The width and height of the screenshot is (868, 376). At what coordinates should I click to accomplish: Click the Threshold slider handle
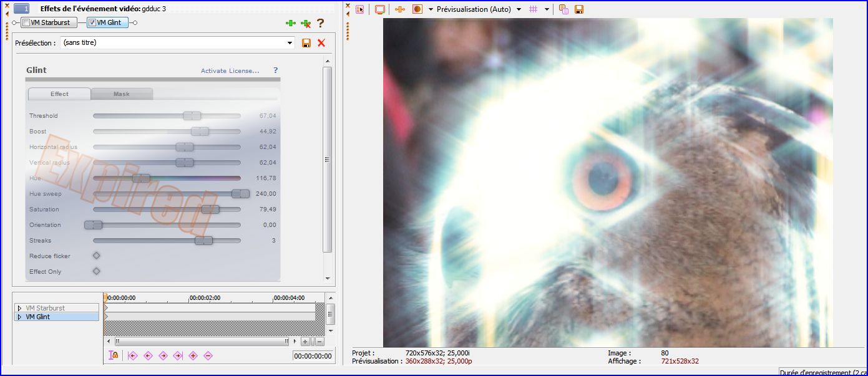[x=192, y=115]
